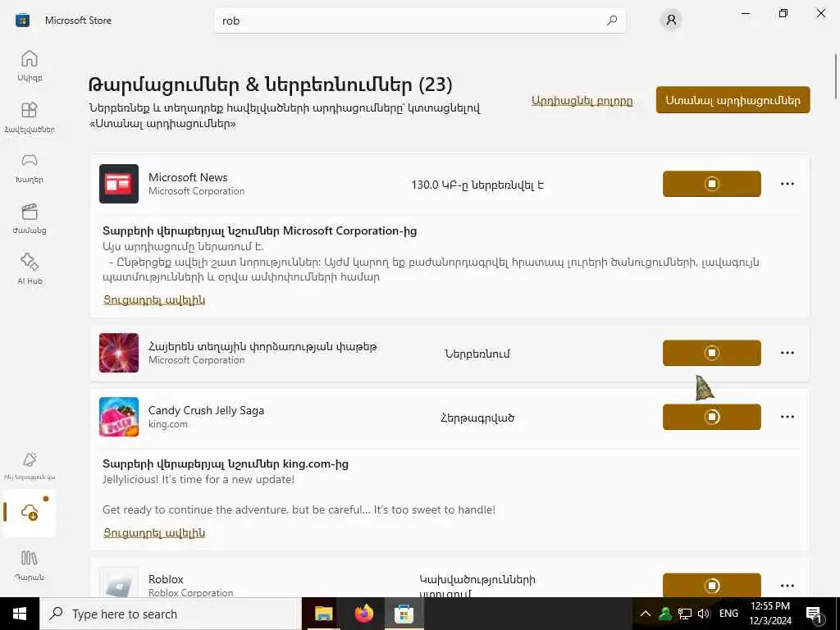Click the vertical scrollbar of the Store window
Image resolution: width=840 pixels, height=630 pixels.
click(836, 76)
